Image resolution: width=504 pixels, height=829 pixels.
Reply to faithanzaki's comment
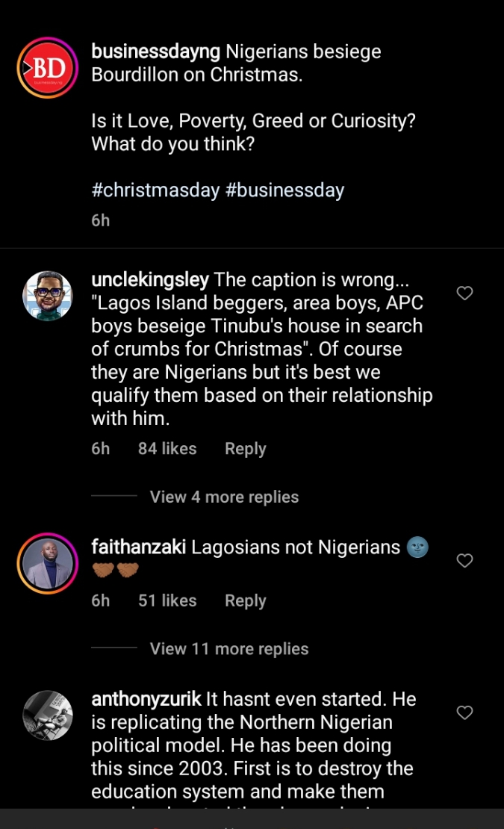point(245,600)
